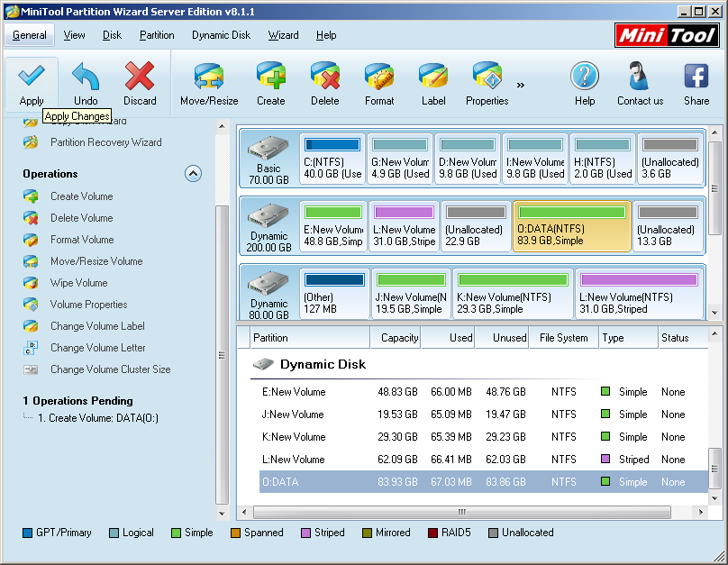Select the K:New Volume row in the list
The width and height of the screenshot is (728, 565).
click(x=483, y=437)
